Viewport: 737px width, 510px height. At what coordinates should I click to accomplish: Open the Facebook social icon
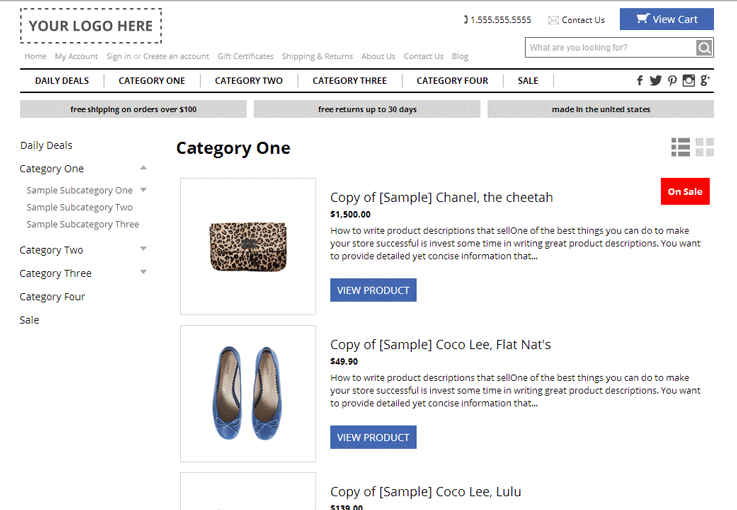click(640, 80)
